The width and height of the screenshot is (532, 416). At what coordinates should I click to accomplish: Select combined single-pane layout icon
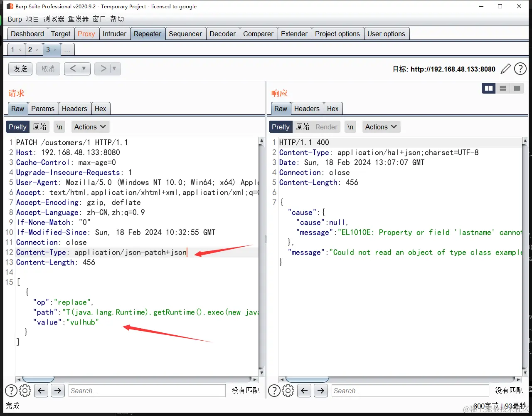pyautogui.click(x=517, y=88)
